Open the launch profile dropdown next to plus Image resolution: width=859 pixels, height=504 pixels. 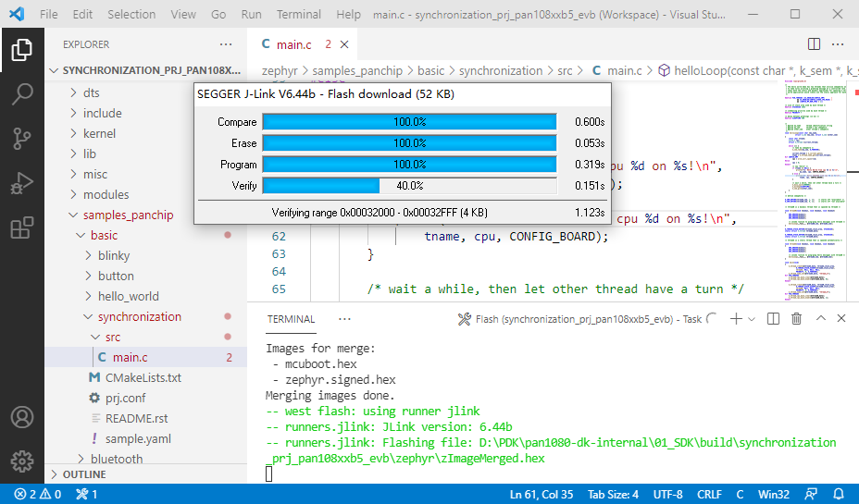click(x=752, y=319)
